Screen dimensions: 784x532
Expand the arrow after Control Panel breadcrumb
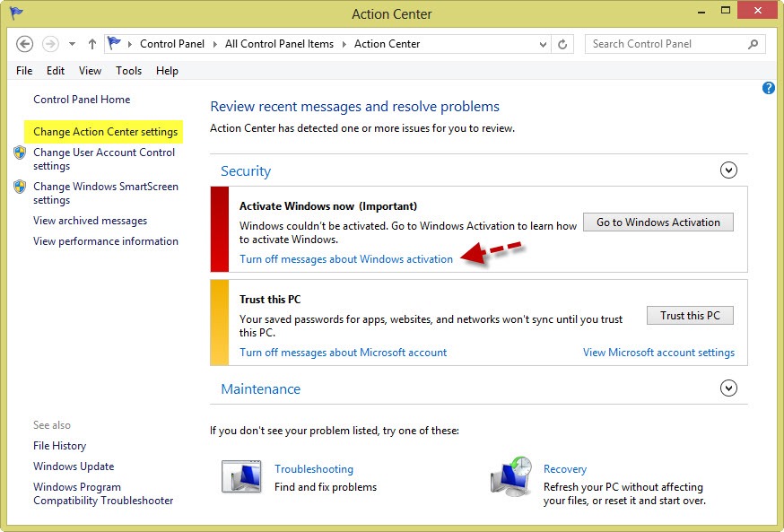click(x=215, y=44)
